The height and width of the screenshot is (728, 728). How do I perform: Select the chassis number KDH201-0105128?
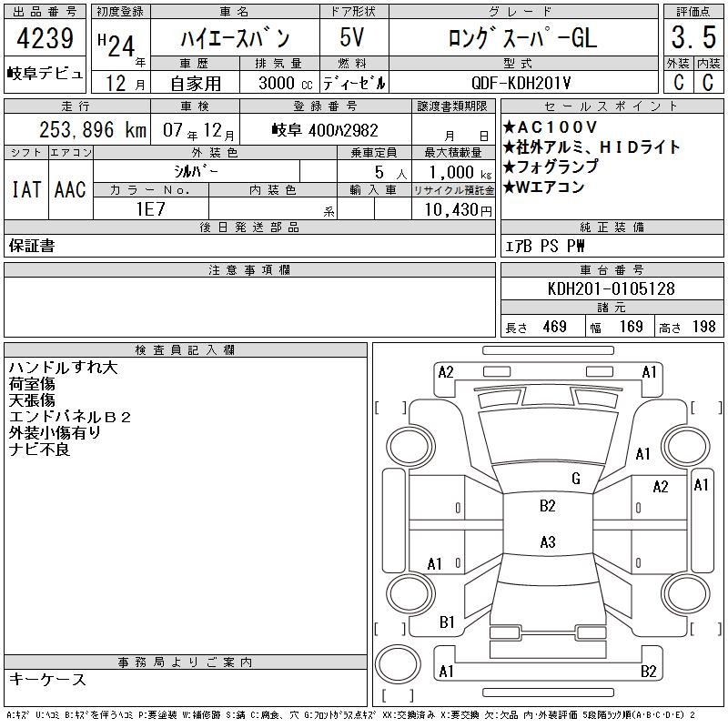(612, 288)
